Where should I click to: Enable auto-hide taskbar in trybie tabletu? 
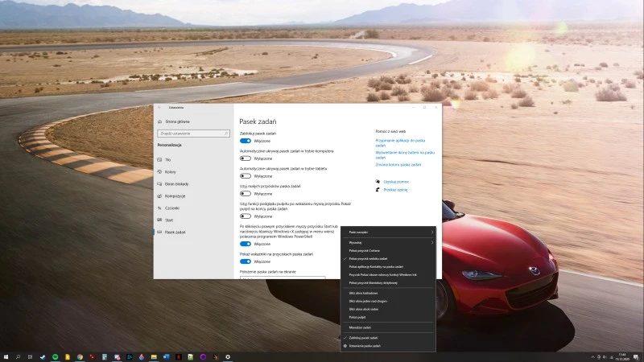[246, 176]
